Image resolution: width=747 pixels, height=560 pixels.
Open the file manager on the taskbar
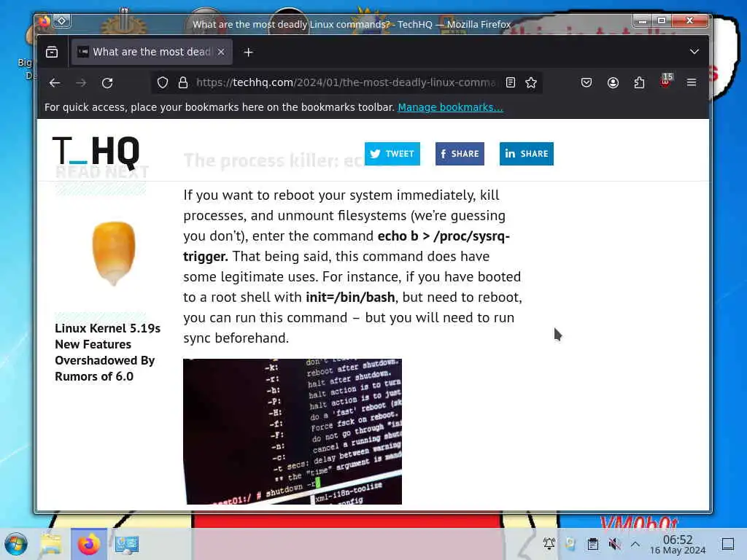pos(51,544)
